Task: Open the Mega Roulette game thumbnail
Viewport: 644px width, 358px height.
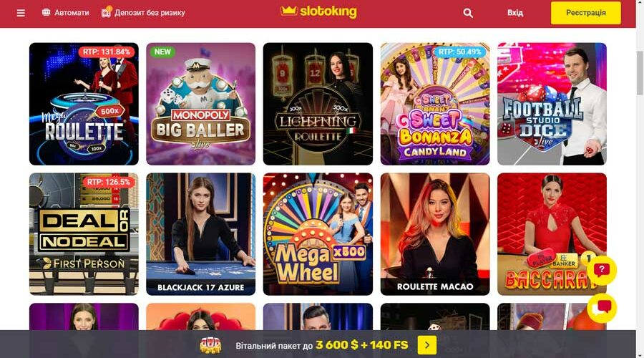Action: pyautogui.click(x=84, y=104)
